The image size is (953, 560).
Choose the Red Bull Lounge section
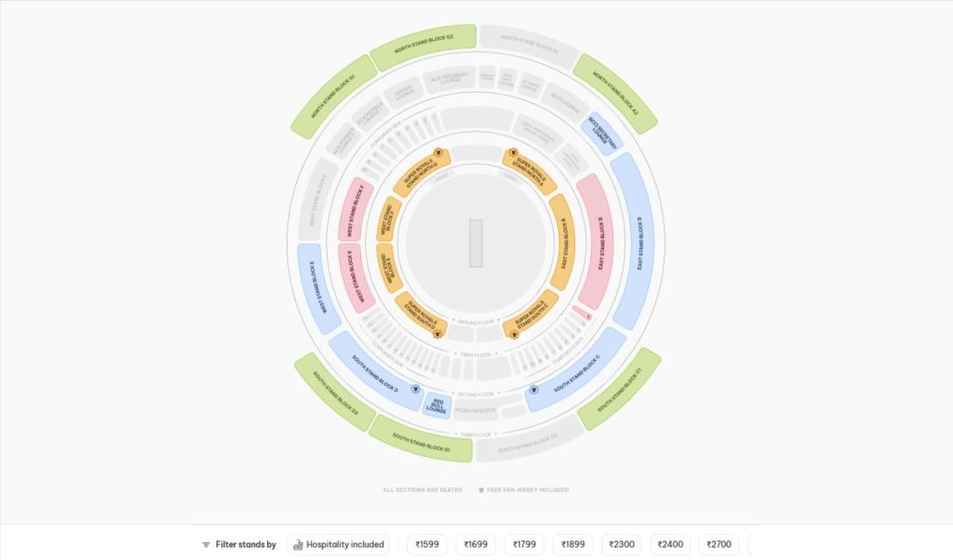pos(436,406)
